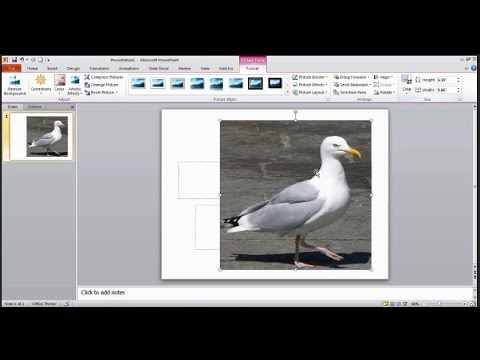
Task: Apply the second picture style with white frame
Action: [158, 83]
